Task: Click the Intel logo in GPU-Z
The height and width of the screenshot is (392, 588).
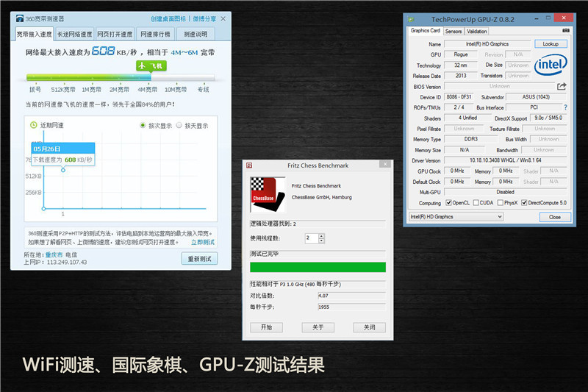Action: pos(551,65)
